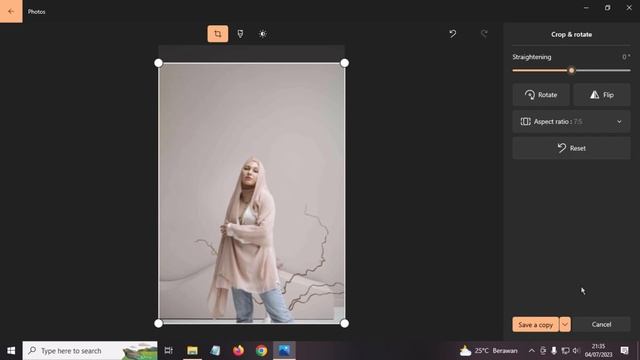
Task: Restore down the Photos window
Action: [x=607, y=8]
